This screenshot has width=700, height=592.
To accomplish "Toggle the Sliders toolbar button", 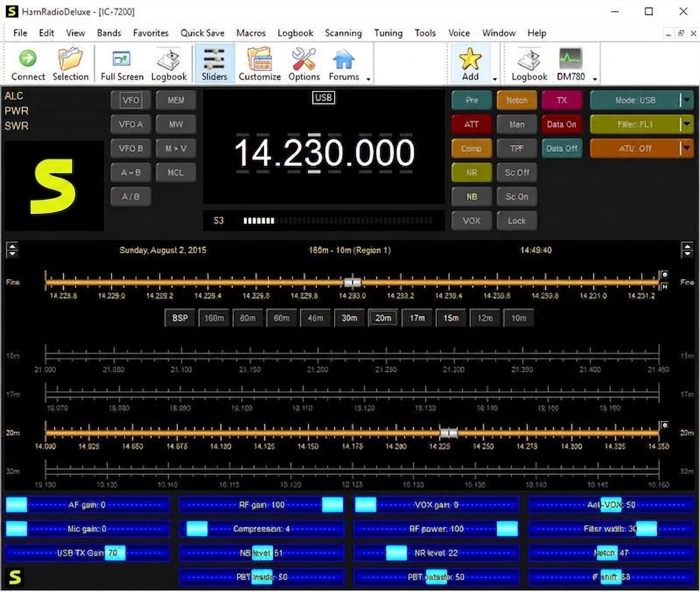I will [214, 64].
